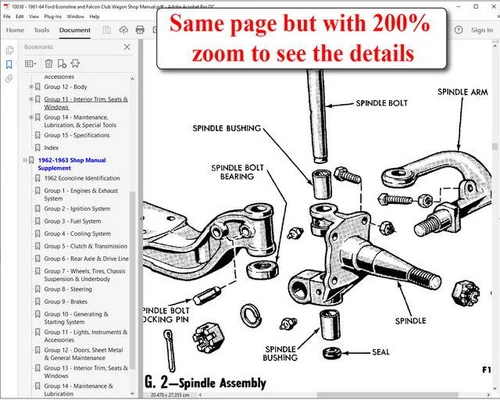Expand Group 14 - Maintenance bookmark

[31, 117]
